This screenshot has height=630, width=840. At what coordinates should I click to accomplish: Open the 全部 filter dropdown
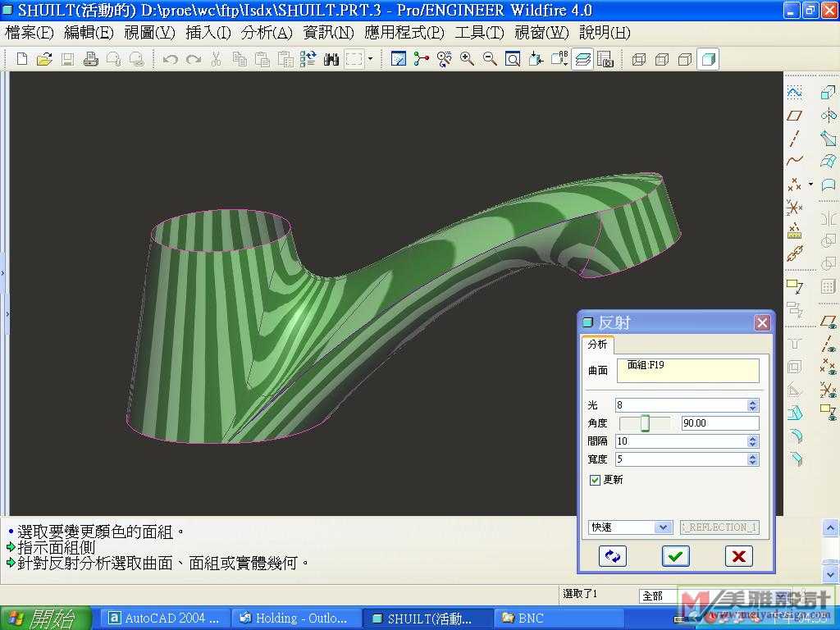[658, 596]
